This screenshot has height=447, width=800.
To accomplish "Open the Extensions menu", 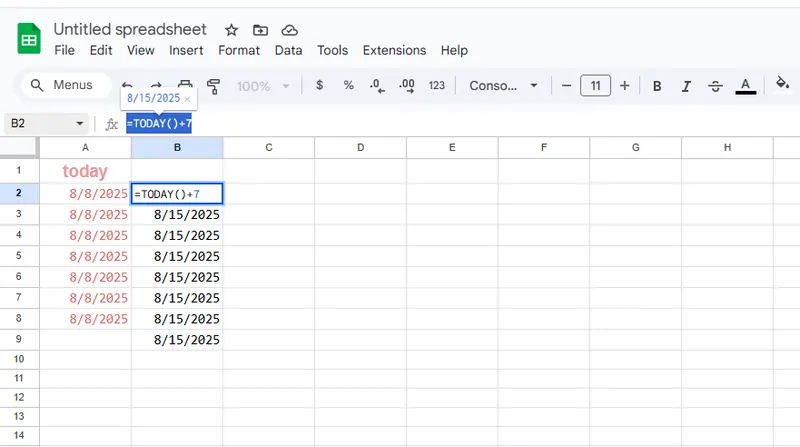I will (x=394, y=50).
